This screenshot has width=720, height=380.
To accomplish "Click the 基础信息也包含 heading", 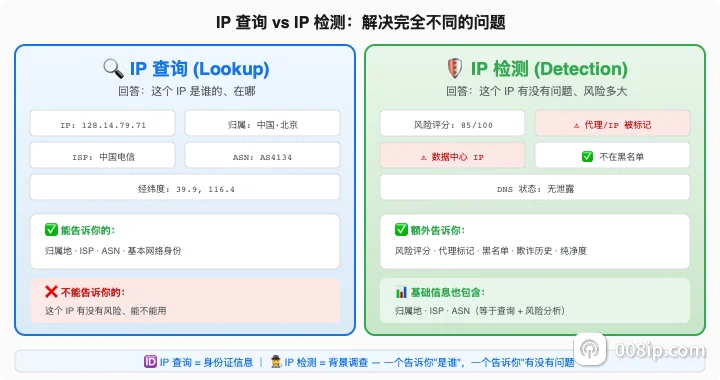I will [448, 292].
